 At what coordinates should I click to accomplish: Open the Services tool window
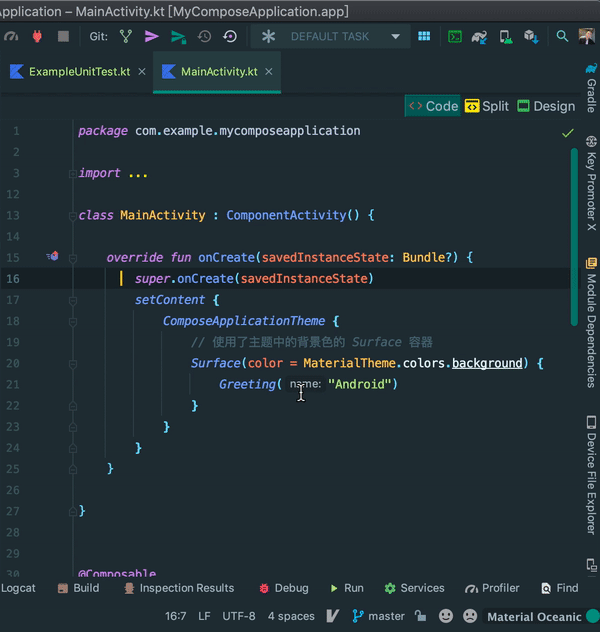point(415,588)
